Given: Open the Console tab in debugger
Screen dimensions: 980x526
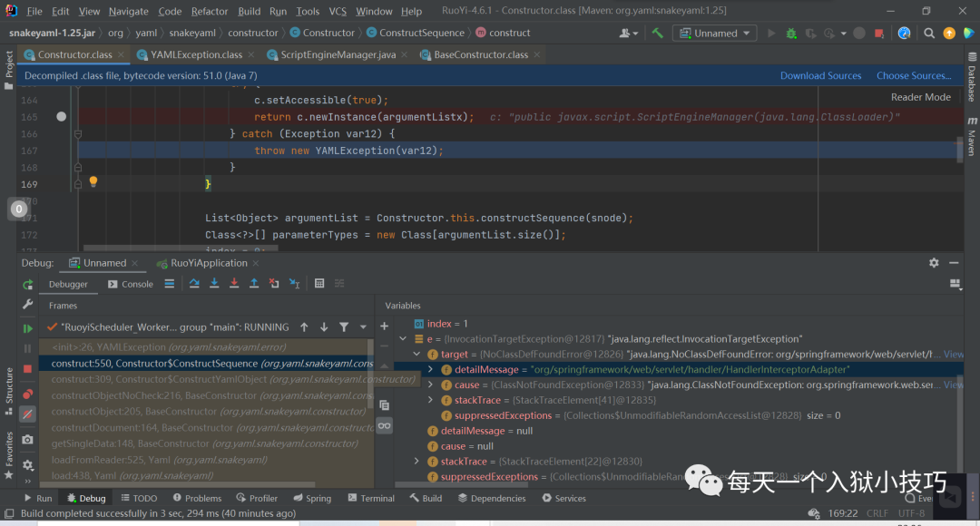Looking at the screenshot, I should (x=131, y=284).
